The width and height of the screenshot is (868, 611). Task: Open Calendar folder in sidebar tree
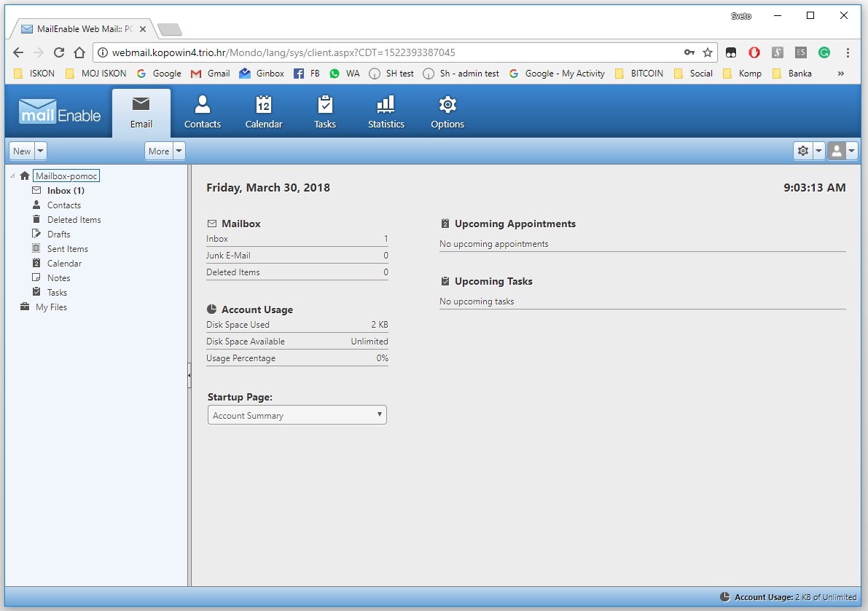64,264
